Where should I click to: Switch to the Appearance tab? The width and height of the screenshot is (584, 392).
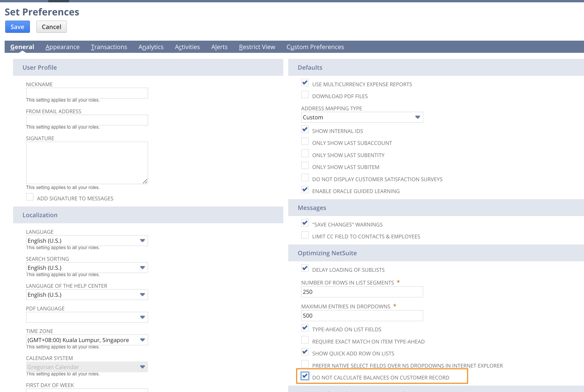point(62,47)
